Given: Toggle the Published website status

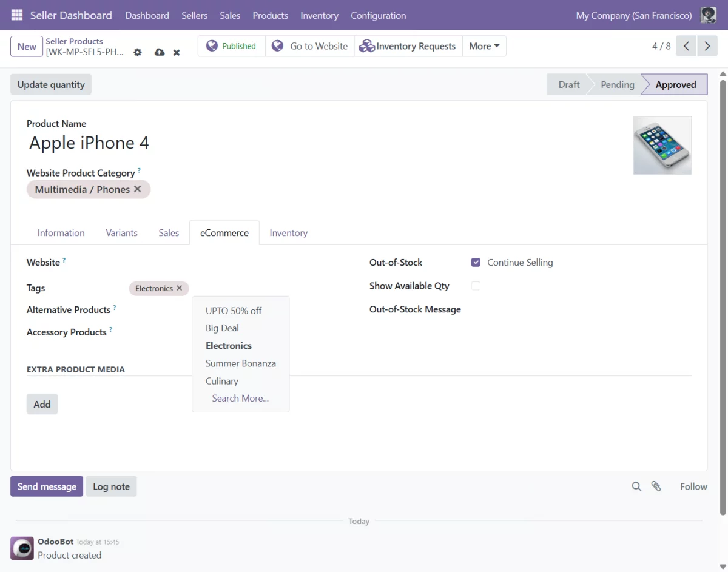Looking at the screenshot, I should 231,45.
